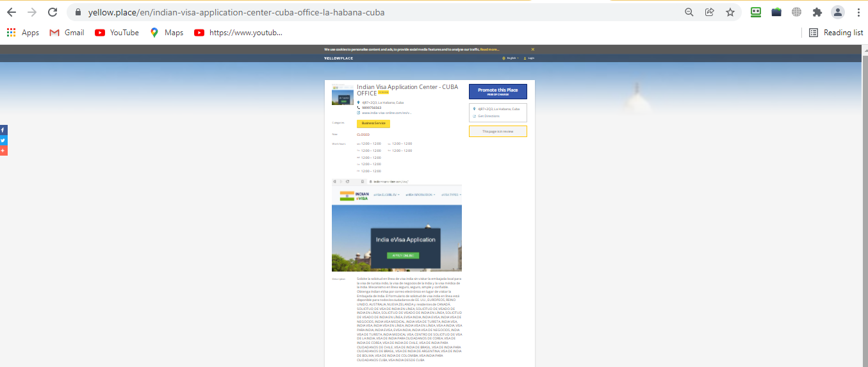Click the sidebar address with map pin
The width and height of the screenshot is (868, 367).
[x=496, y=109]
